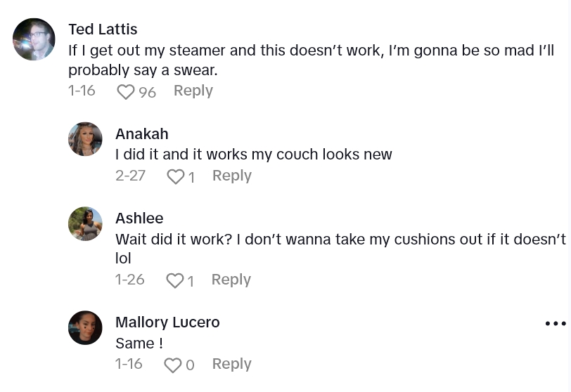
Task: Like Mallory Lucero's reply with heart icon
Action: (x=172, y=365)
